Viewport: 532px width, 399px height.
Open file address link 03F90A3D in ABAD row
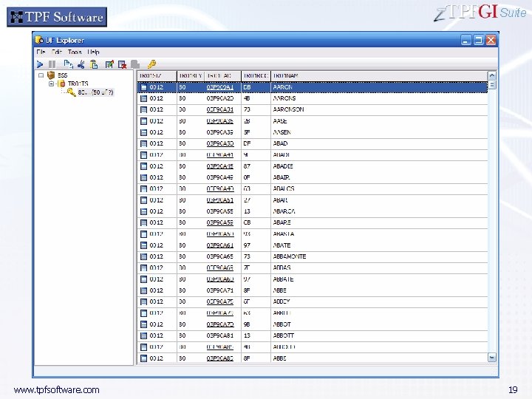(220, 143)
